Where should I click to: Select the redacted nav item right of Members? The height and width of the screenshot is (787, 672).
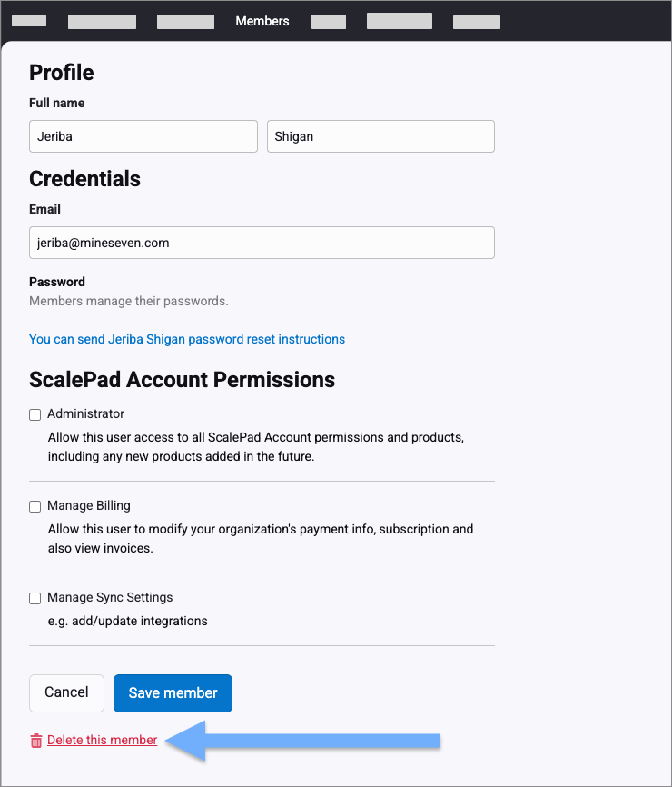click(328, 22)
